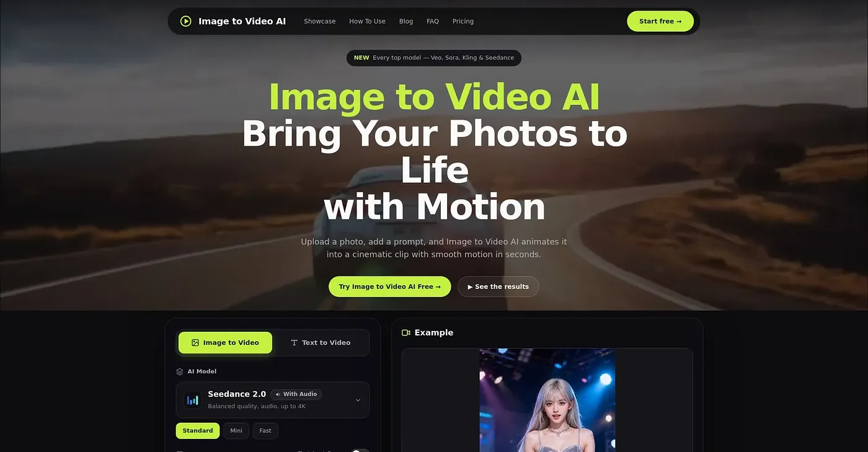Screen dimensions: 868x452
Task: Click the layers icon beside AI Model
Action: pos(180,371)
